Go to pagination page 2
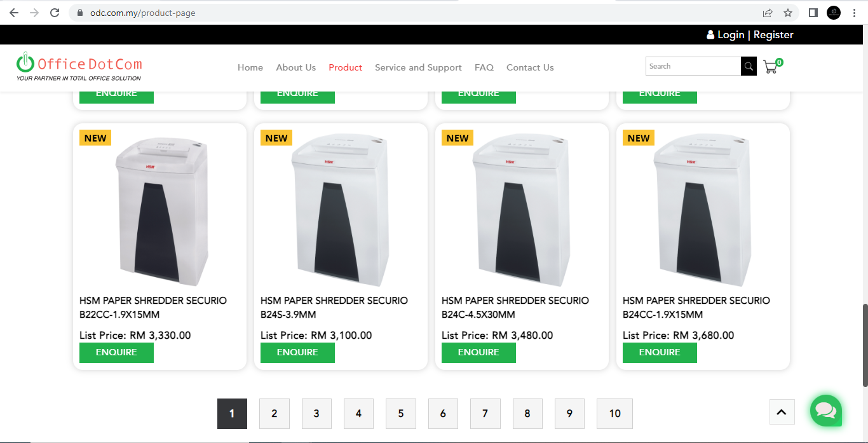Viewport: 868px width, 443px height. coord(274,414)
